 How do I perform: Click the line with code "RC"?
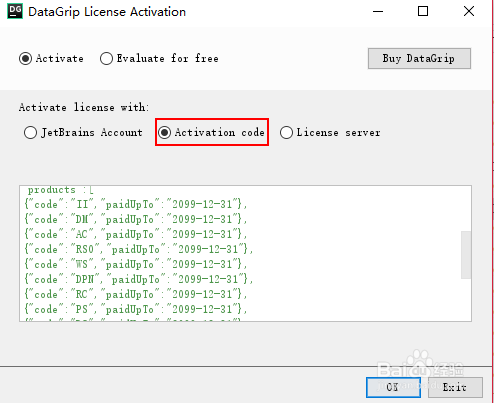136,294
